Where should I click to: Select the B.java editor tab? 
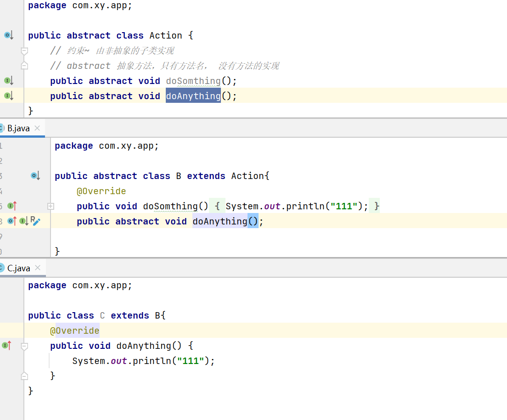(x=18, y=128)
